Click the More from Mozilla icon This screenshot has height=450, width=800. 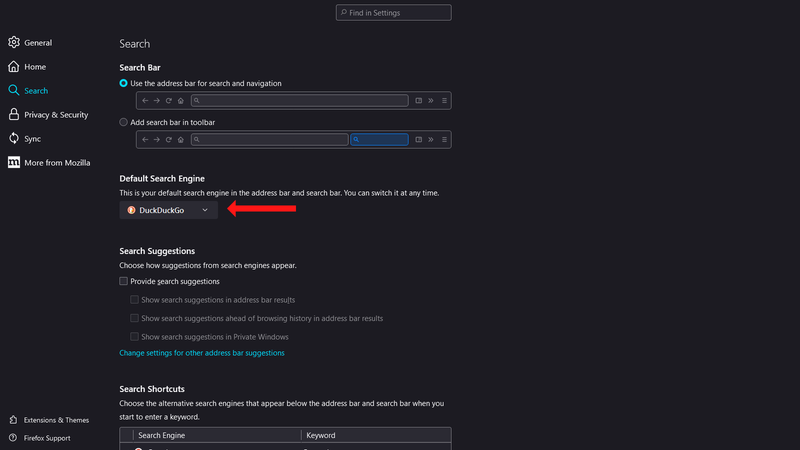click(14, 162)
